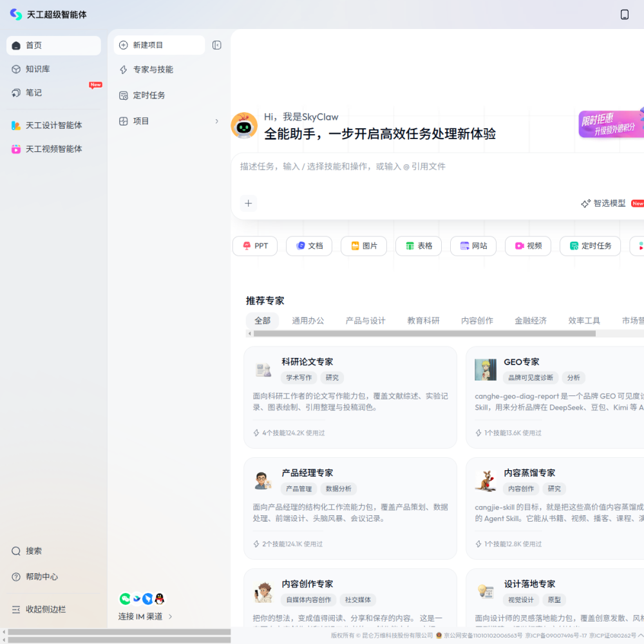Click the blue bird IM channel icon
Viewport: 644px width, 644px height.
(137, 599)
